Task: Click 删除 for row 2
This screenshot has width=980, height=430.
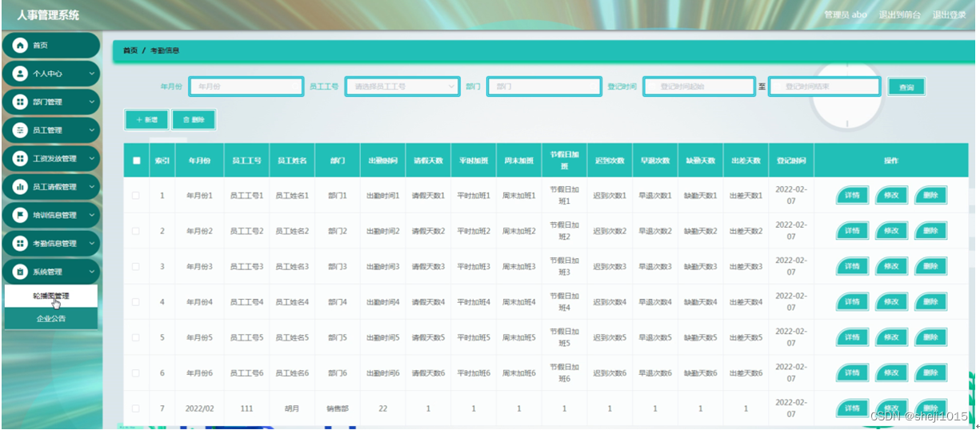Action: pyautogui.click(x=931, y=231)
